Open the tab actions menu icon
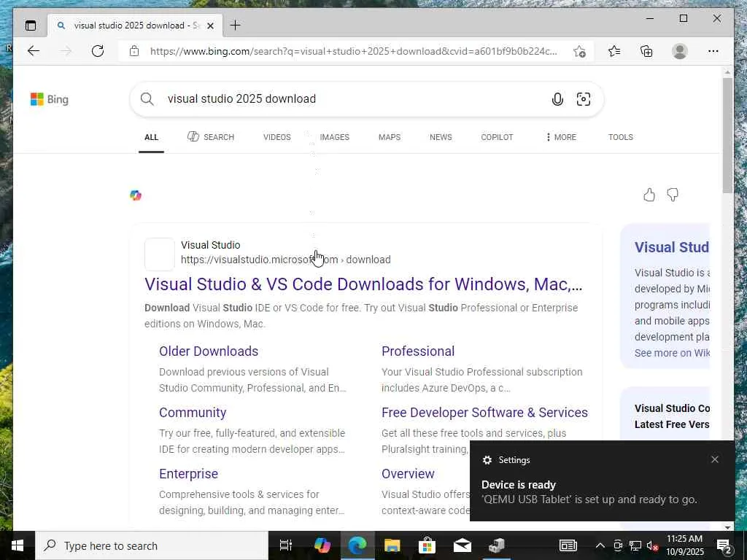747x560 pixels. [x=31, y=26]
